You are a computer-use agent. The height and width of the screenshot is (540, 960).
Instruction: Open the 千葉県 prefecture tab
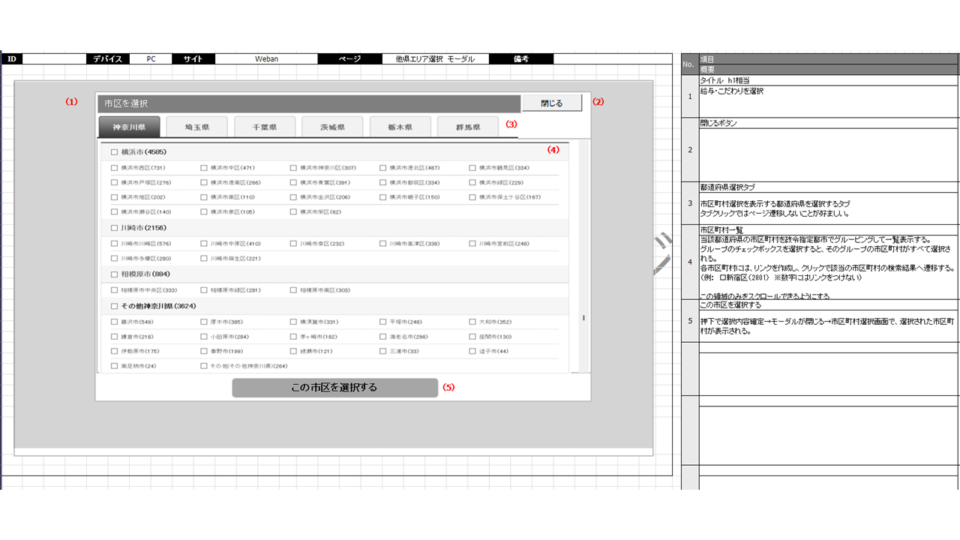[265, 127]
